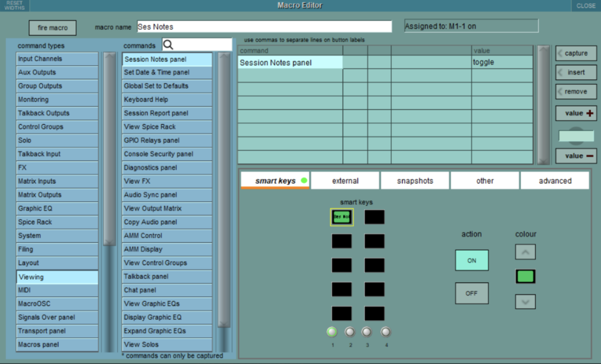This screenshot has width=601, height=364.
Task: Set action to ON
Action: coord(471,260)
